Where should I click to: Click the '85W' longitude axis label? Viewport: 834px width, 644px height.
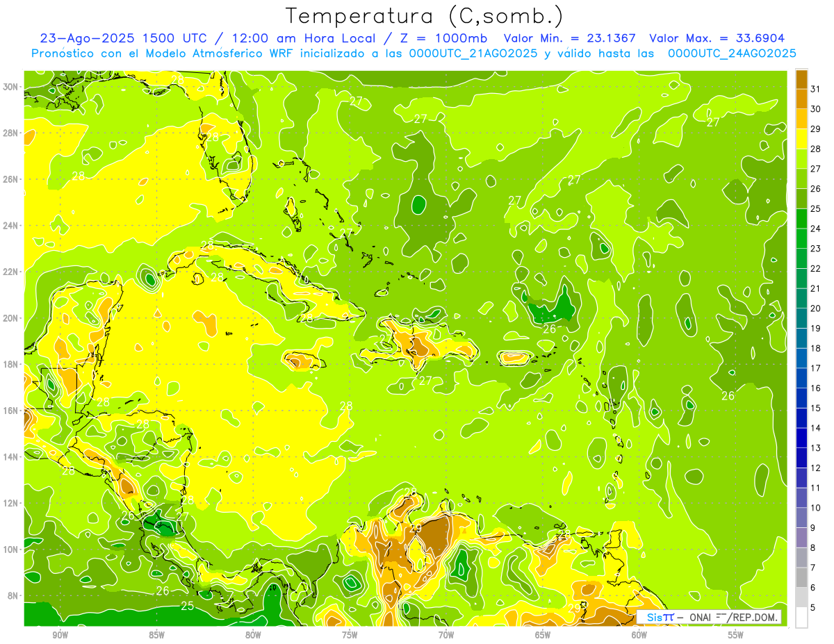[156, 635]
